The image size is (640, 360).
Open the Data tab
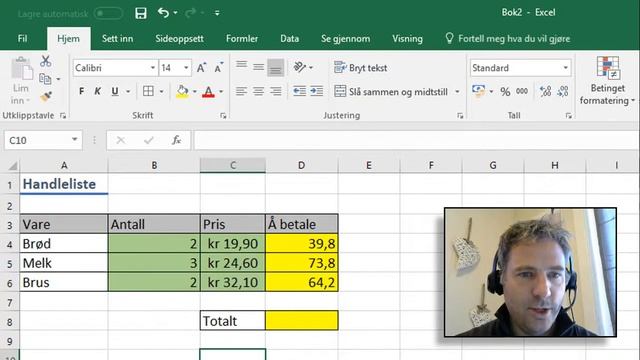(289, 39)
